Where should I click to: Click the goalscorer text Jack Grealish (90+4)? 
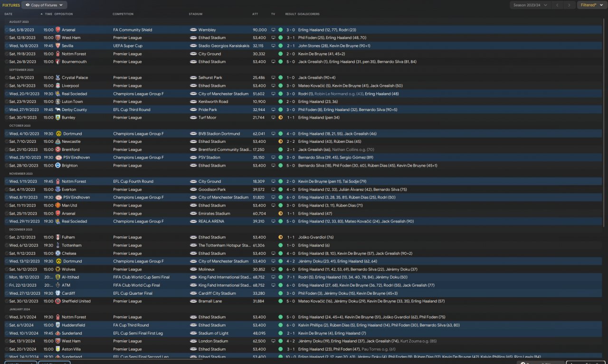(317, 78)
